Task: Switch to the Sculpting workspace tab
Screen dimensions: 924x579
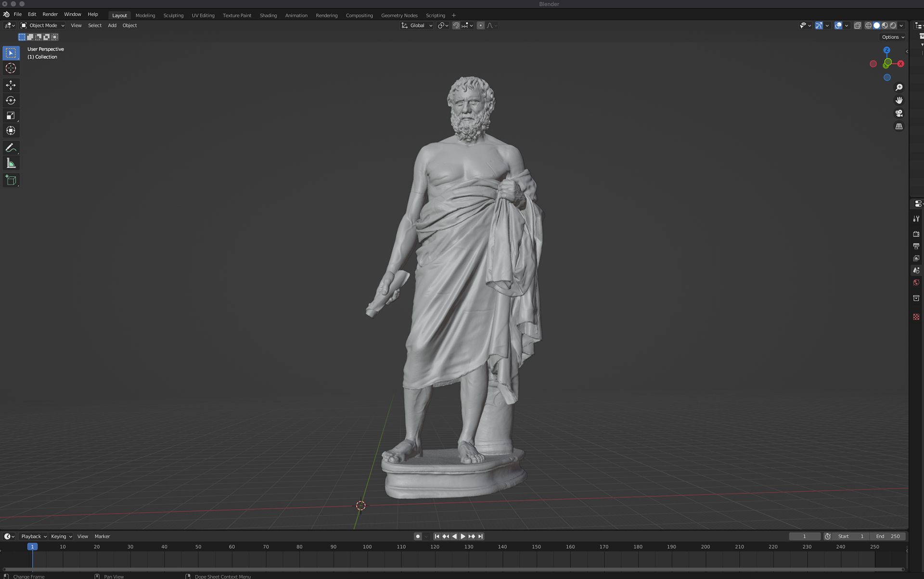Action: (x=173, y=15)
